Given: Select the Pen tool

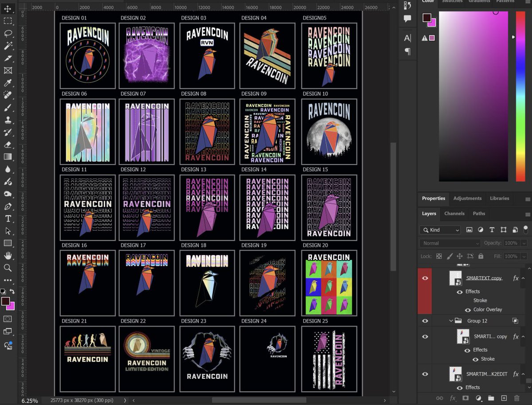Looking at the screenshot, I should pos(8,206).
